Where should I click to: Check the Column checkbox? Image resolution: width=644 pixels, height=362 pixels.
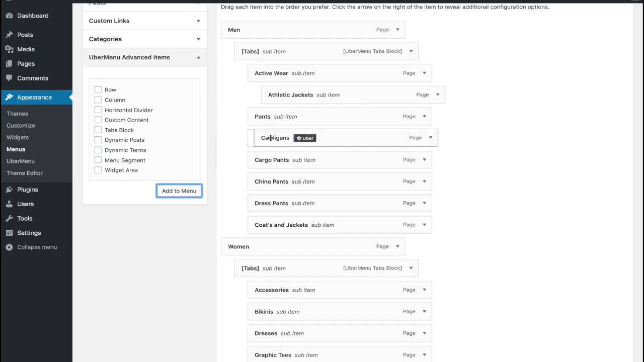point(98,100)
